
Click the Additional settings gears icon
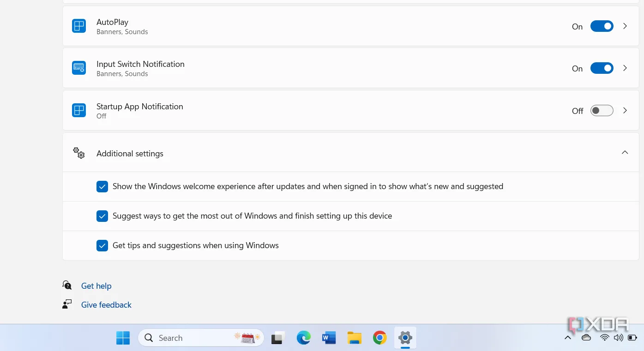click(x=79, y=153)
